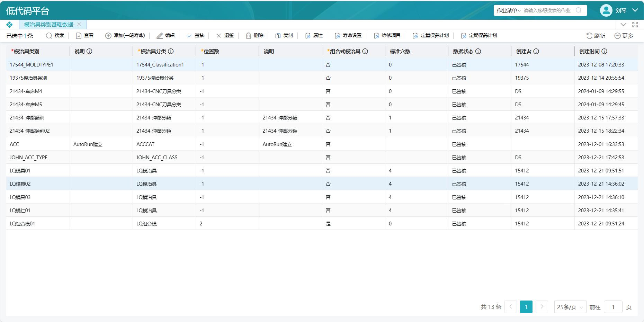
Task: Expand the 25条/页 page size dropdown
Action: (x=570, y=307)
